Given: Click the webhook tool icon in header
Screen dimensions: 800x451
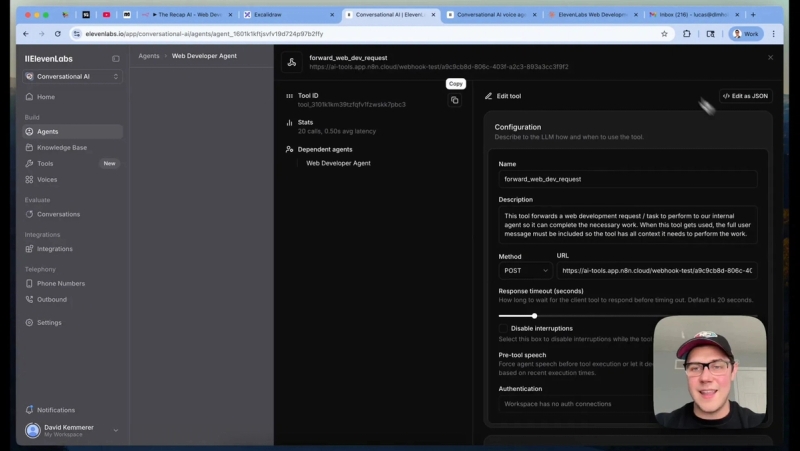Looking at the screenshot, I should tap(292, 62).
